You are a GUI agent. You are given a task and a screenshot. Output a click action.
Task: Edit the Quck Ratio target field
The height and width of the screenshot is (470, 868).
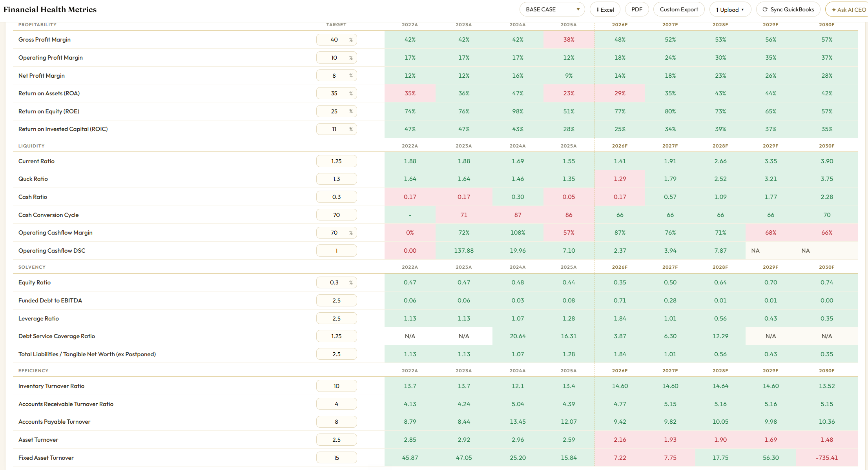tap(336, 179)
